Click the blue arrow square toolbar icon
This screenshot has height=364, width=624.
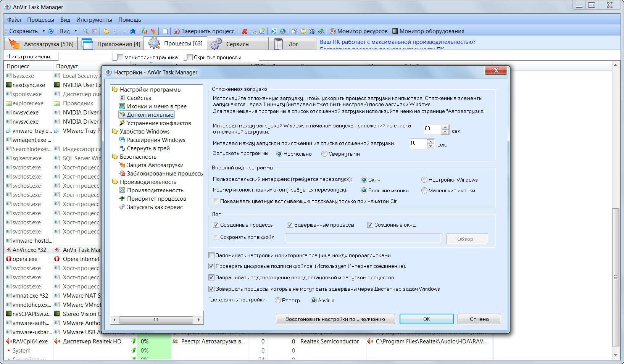tap(274, 31)
